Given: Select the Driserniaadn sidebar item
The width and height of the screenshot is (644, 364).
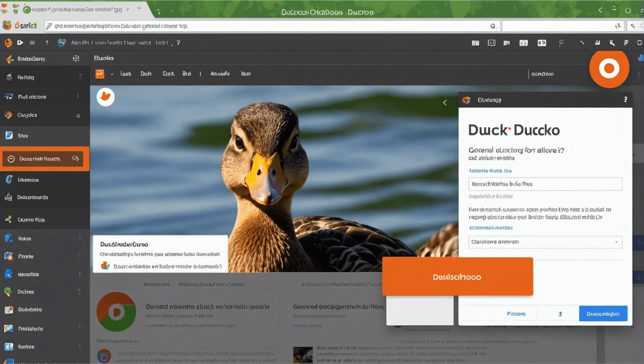Looking at the screenshot, I should (45, 197).
